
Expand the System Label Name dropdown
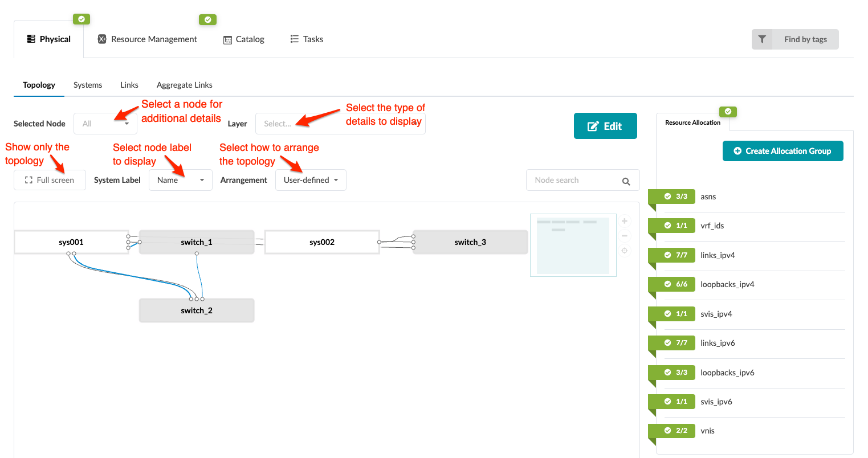(x=180, y=180)
